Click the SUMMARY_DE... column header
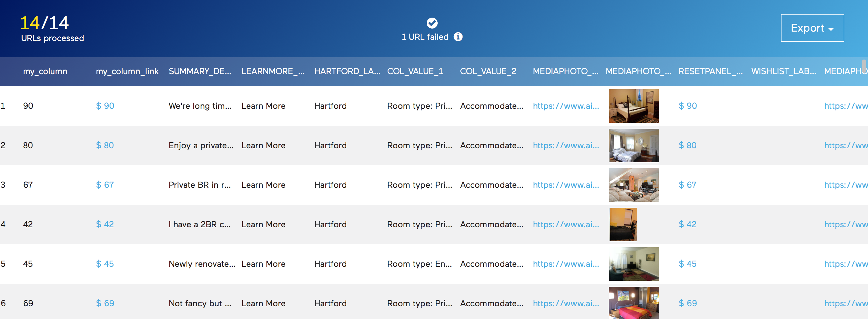This screenshot has width=868, height=319. click(200, 71)
